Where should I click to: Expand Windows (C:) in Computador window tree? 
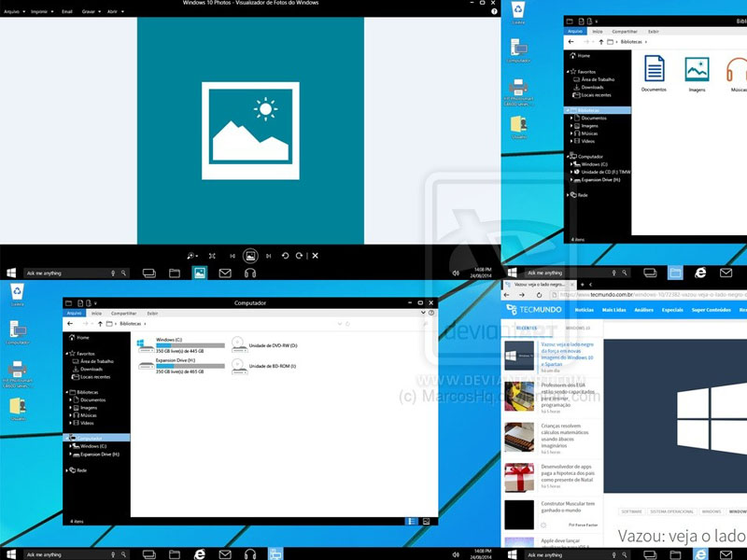click(71, 446)
